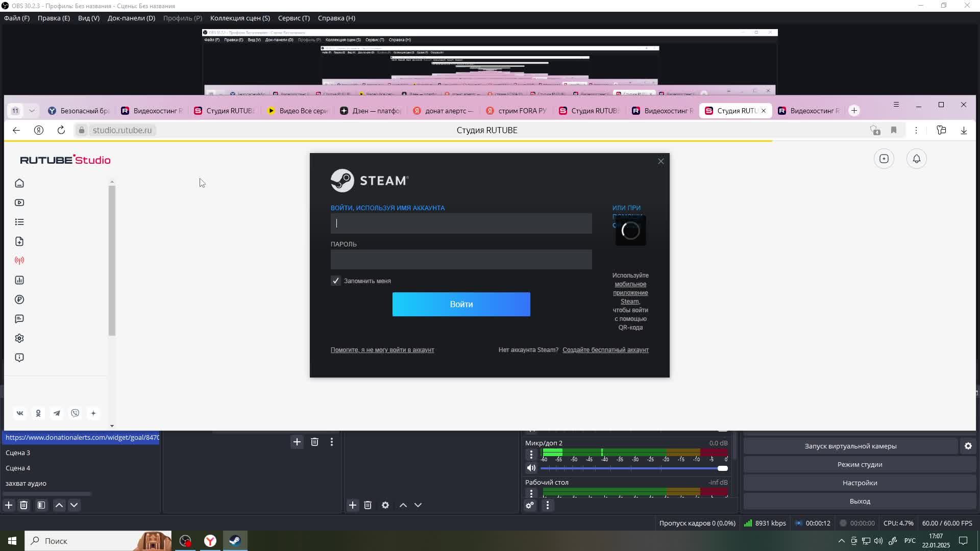Open videos section icon in RUTUBE sidebar

pos(19,203)
